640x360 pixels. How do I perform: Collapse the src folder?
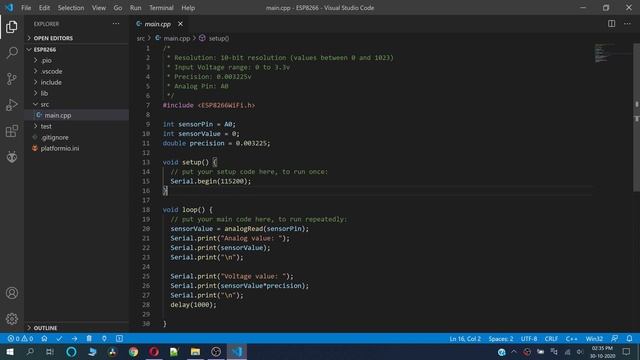77,104
